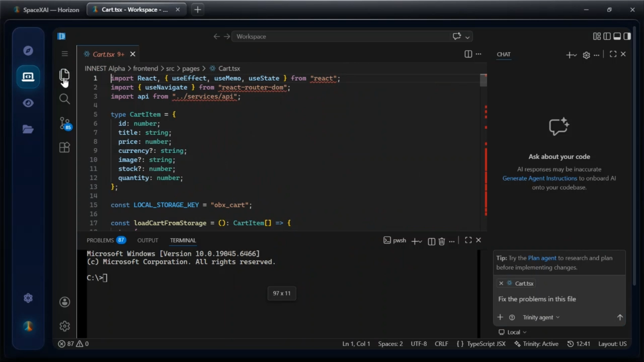Open Source Control with 85 badge
Image resolution: width=644 pixels, height=362 pixels.
(x=65, y=123)
